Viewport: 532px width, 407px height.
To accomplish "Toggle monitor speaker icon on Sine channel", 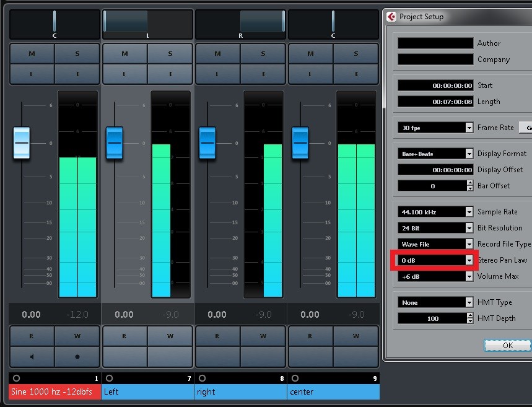I will click(32, 357).
